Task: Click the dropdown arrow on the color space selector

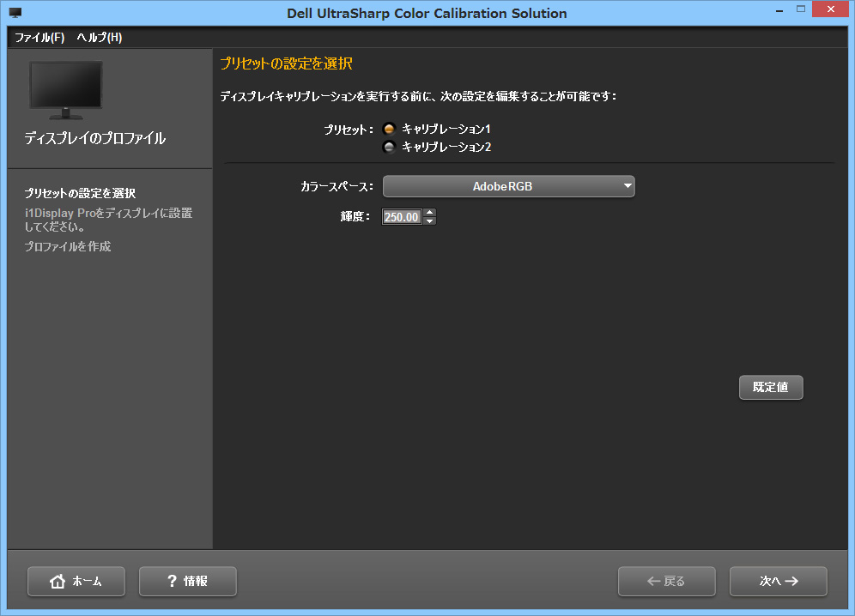Action: pos(627,185)
